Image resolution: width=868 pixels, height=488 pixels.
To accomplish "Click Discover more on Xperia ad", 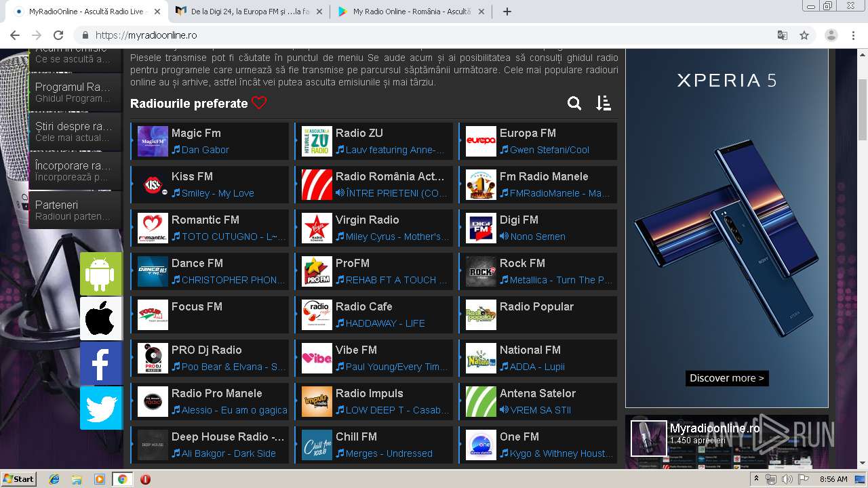I will point(727,378).
